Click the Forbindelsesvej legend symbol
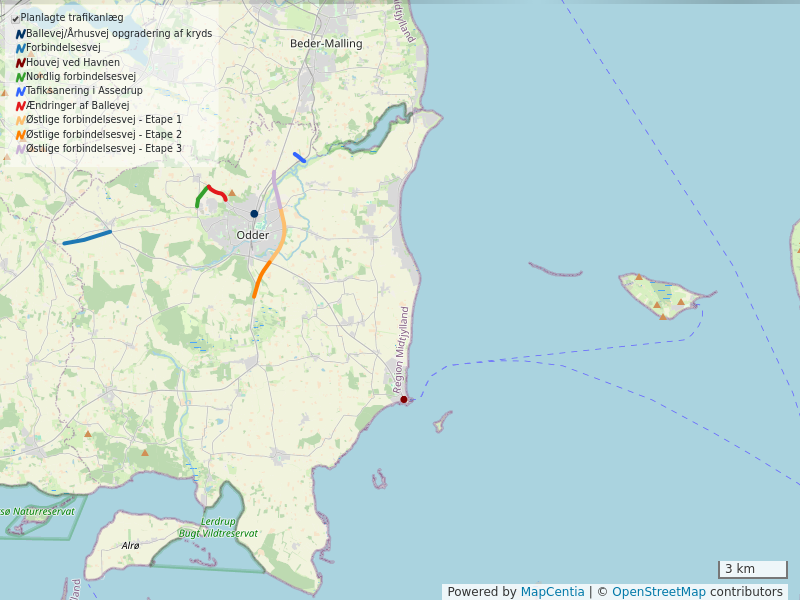Screen dimensions: 800x600 [x=20, y=48]
